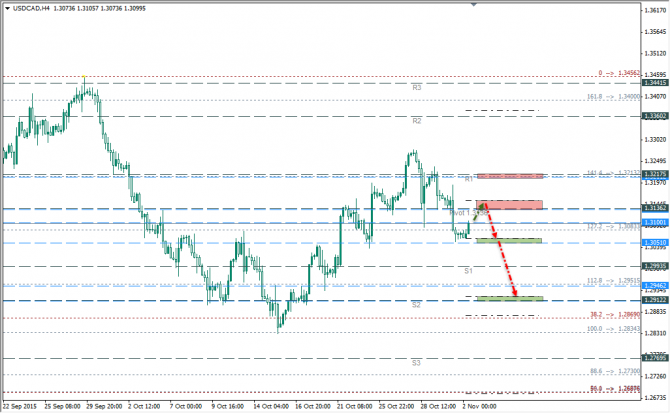Click the 1.36170 price axis value
Image resolution: width=670 pixels, height=413 pixels.
[655, 10]
